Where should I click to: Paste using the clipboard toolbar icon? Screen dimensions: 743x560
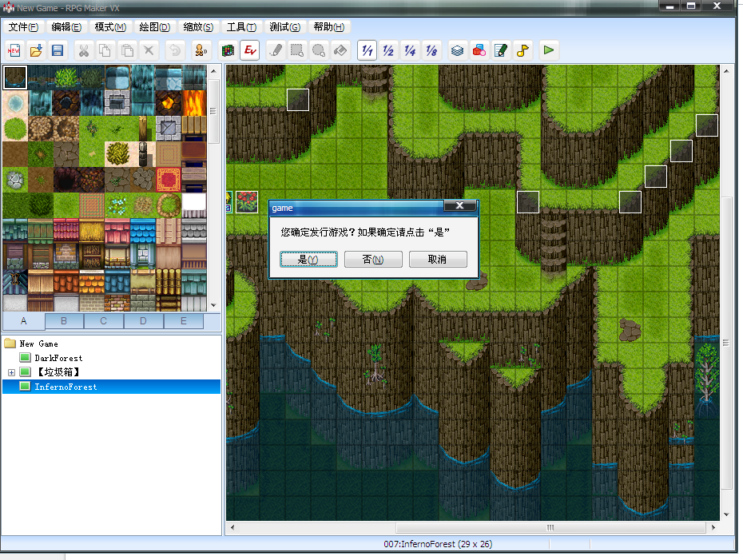coord(126,50)
